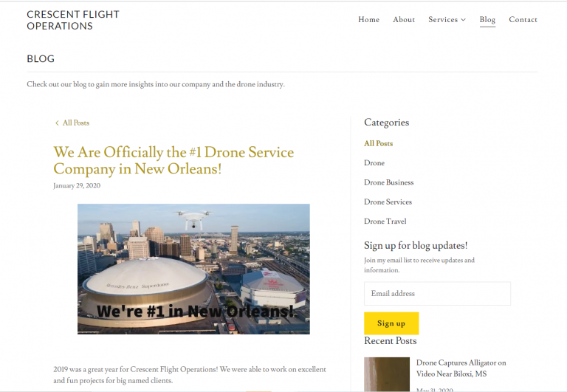Click the back chevron beside All Posts
The width and height of the screenshot is (567, 392).
57,123
